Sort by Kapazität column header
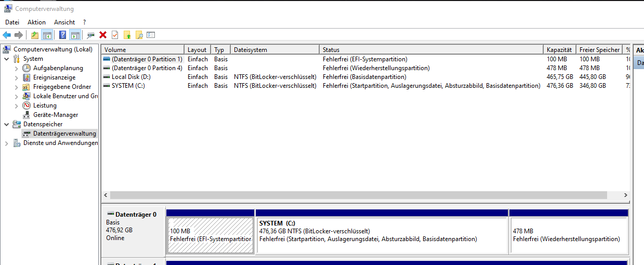This screenshot has height=265, width=644. click(560, 50)
